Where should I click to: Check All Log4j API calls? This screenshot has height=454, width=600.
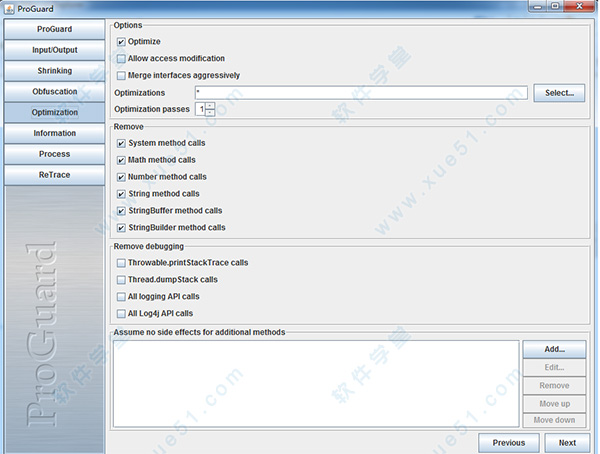point(121,314)
